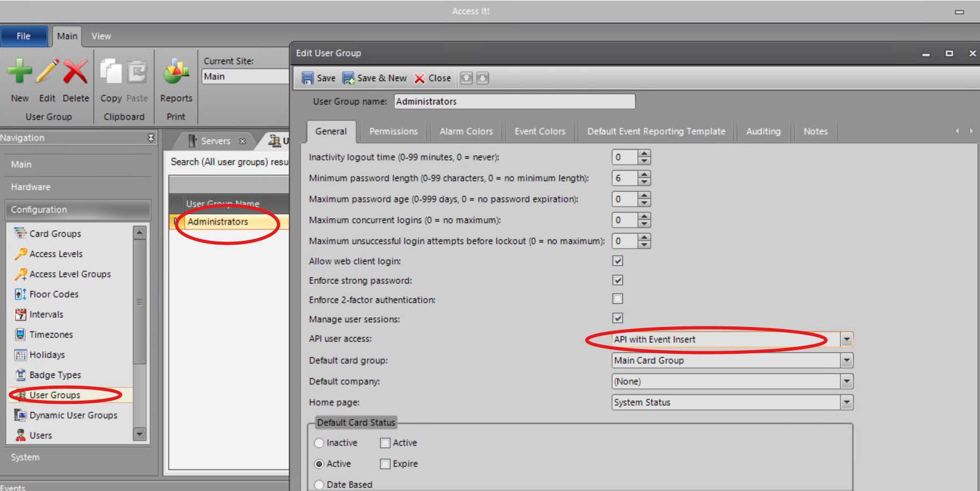This screenshot has height=491, width=980.
Task: Expand the Default card group dropdown
Action: point(847,360)
